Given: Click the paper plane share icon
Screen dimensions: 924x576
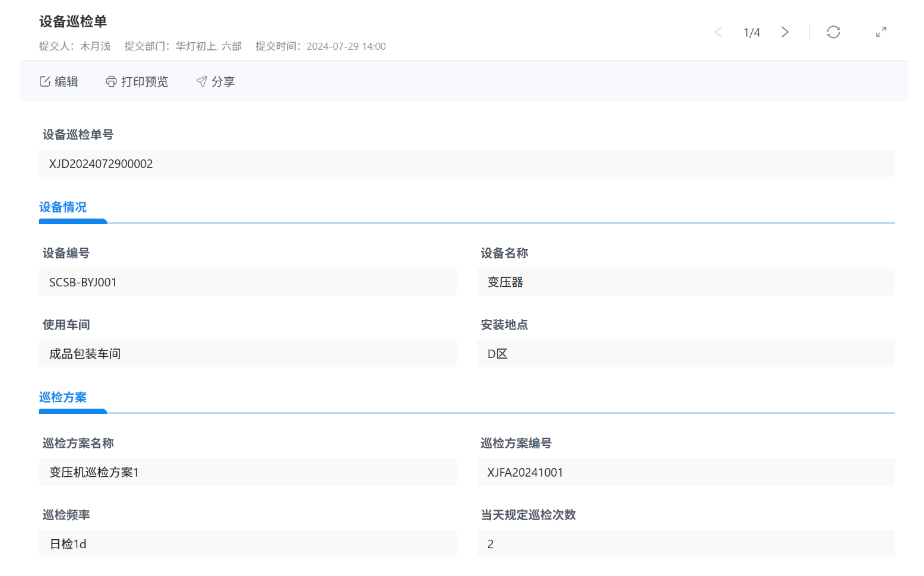Looking at the screenshot, I should pos(202,82).
